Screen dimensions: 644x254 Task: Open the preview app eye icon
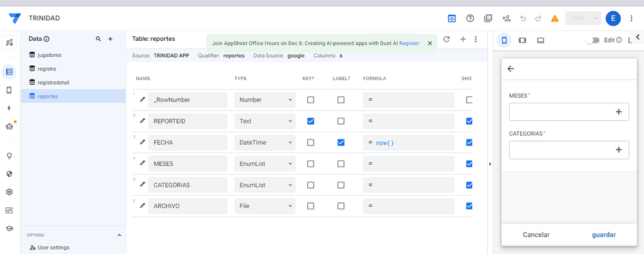(x=452, y=19)
